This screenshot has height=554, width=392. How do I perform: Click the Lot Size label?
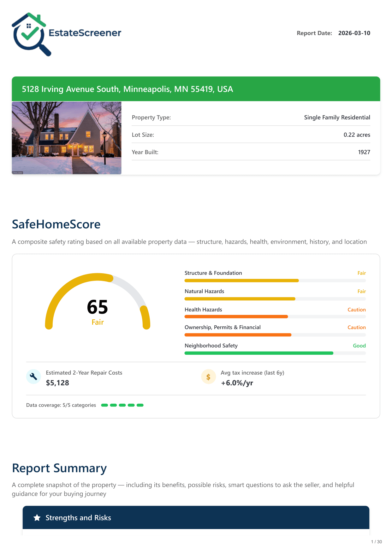click(143, 135)
